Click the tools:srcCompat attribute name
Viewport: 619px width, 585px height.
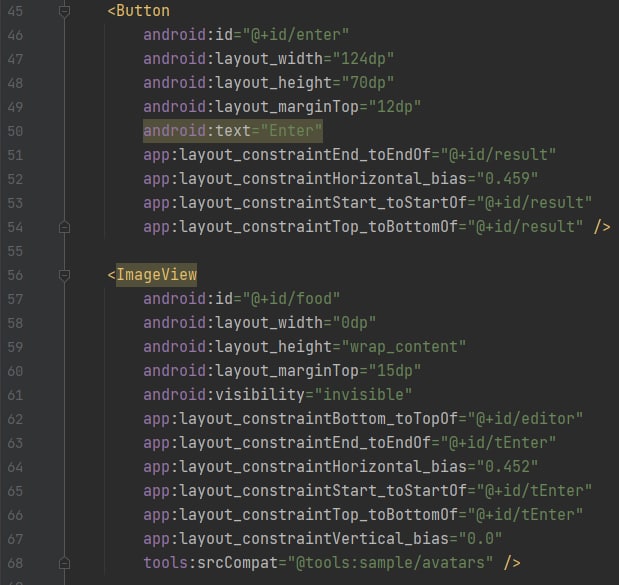point(211,563)
